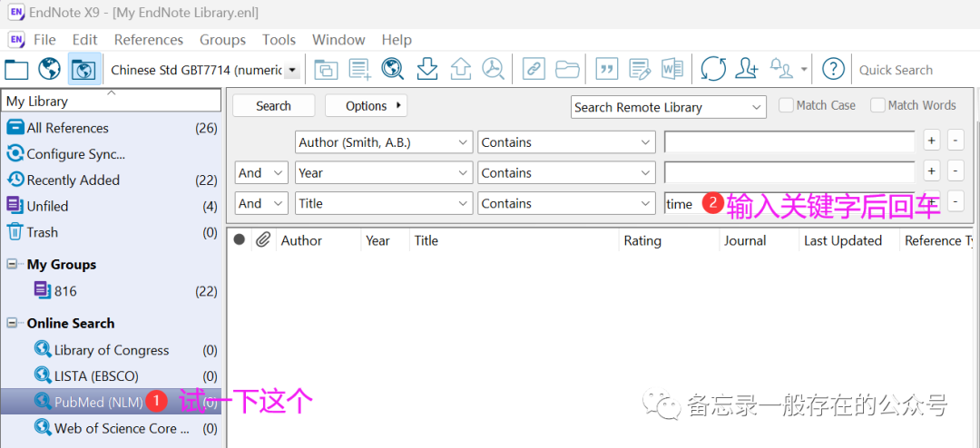
Task: Click the Author row search text field
Action: point(789,142)
